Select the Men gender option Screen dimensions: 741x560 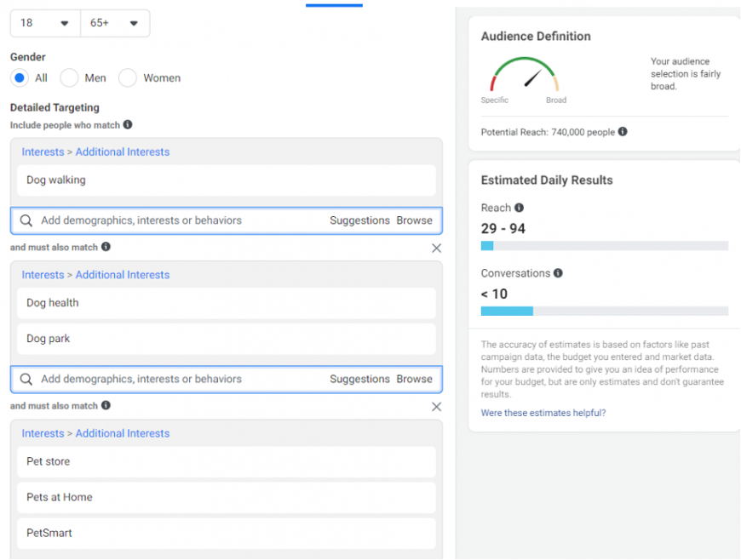[70, 78]
